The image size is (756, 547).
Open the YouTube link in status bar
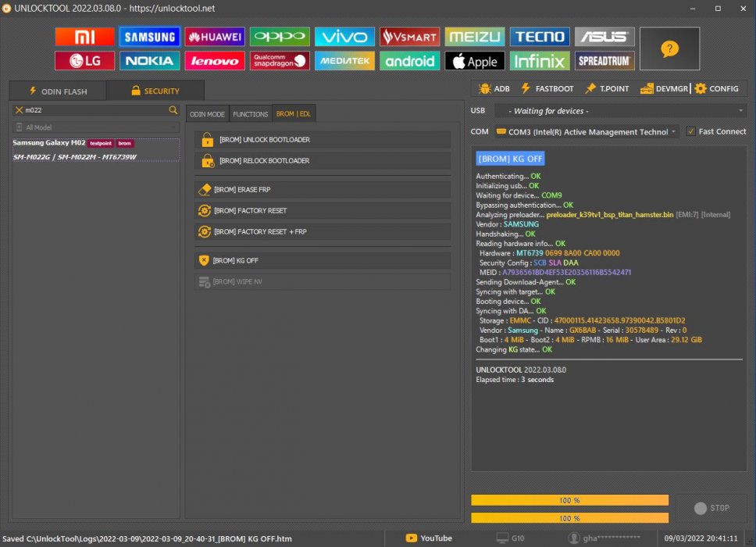(x=429, y=538)
